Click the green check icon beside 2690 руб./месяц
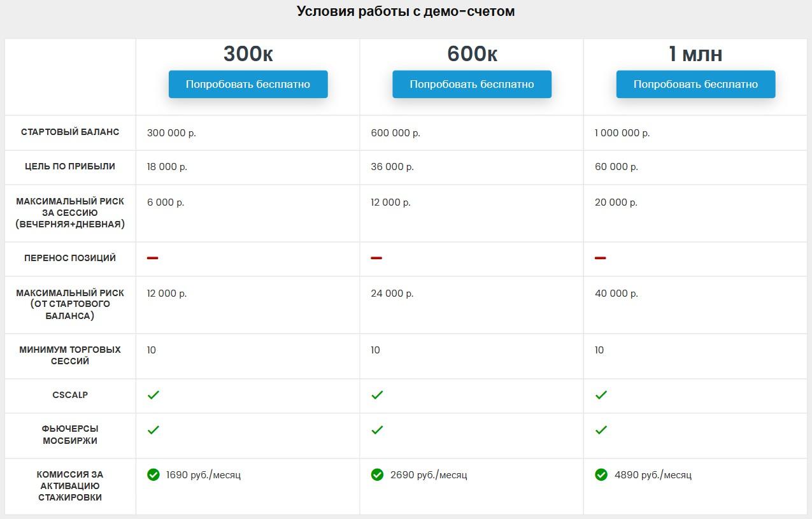812x519 pixels. [x=377, y=474]
